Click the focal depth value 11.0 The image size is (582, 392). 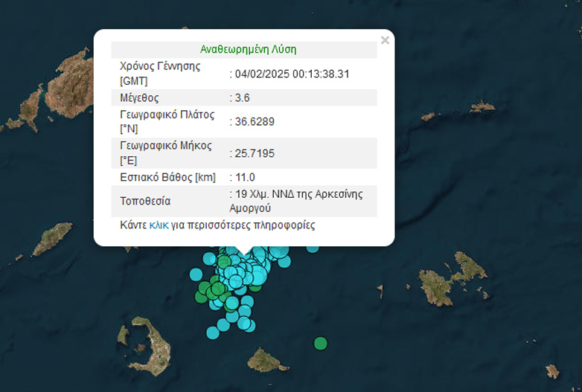point(246,177)
